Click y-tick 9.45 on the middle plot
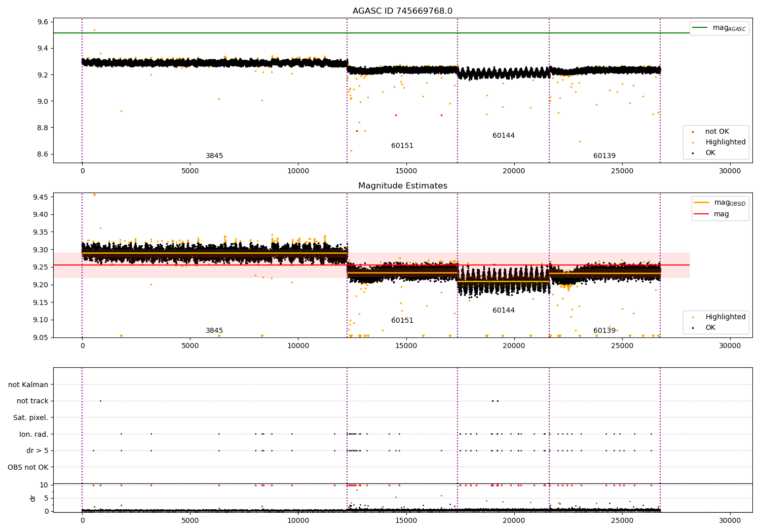The height and width of the screenshot is (532, 760). pos(41,197)
